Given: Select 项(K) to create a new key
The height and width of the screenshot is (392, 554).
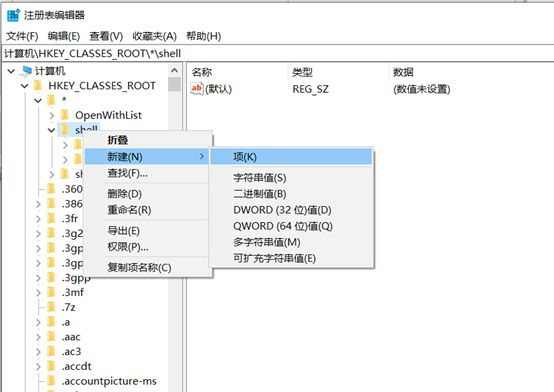Looking at the screenshot, I should click(x=291, y=157).
